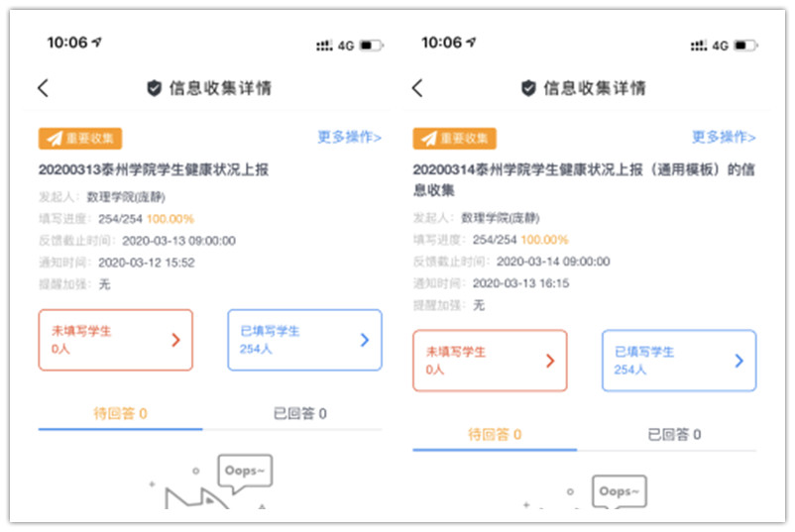
Task: Open 更多操作 on the 20200313 report
Action: [349, 138]
